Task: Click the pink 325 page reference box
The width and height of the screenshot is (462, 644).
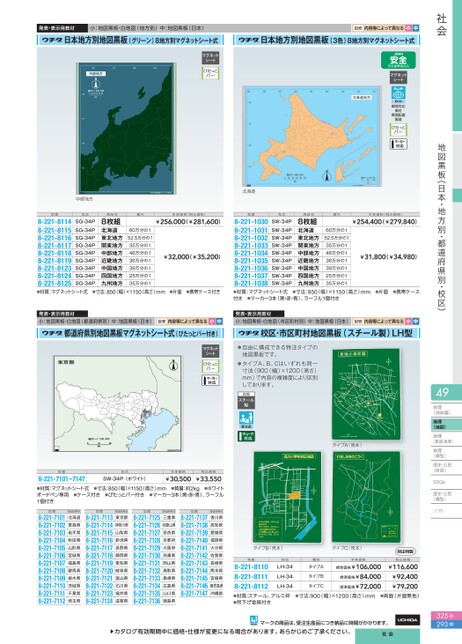Action: point(446,616)
